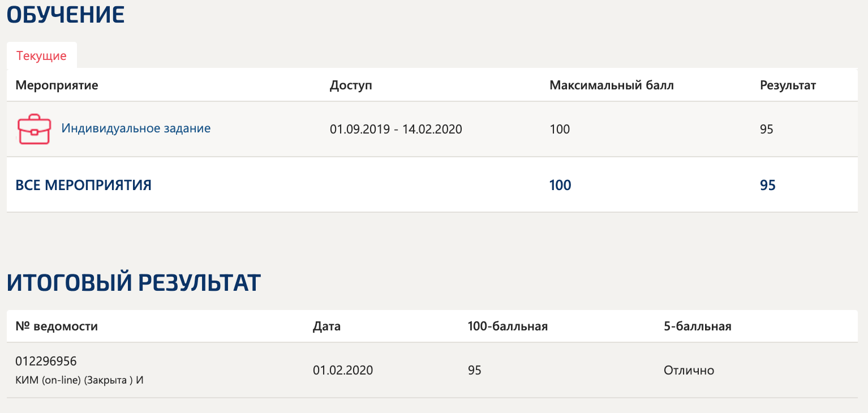868x413 pixels.
Task: Click the Максимальный балл column header
Action: [611, 85]
